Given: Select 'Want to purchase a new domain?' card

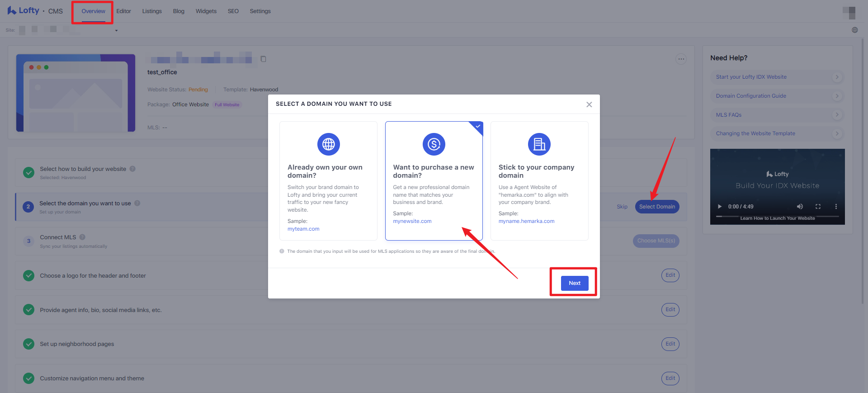Looking at the screenshot, I should [434, 181].
